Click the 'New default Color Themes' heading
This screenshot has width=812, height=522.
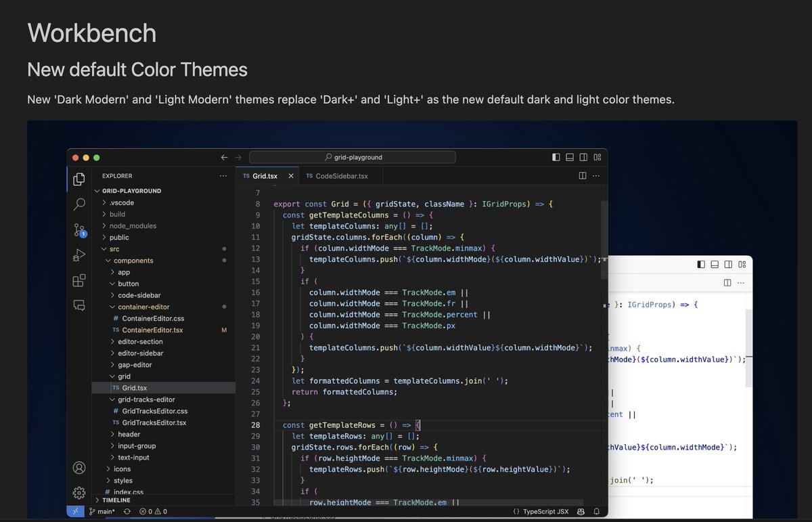click(x=137, y=70)
